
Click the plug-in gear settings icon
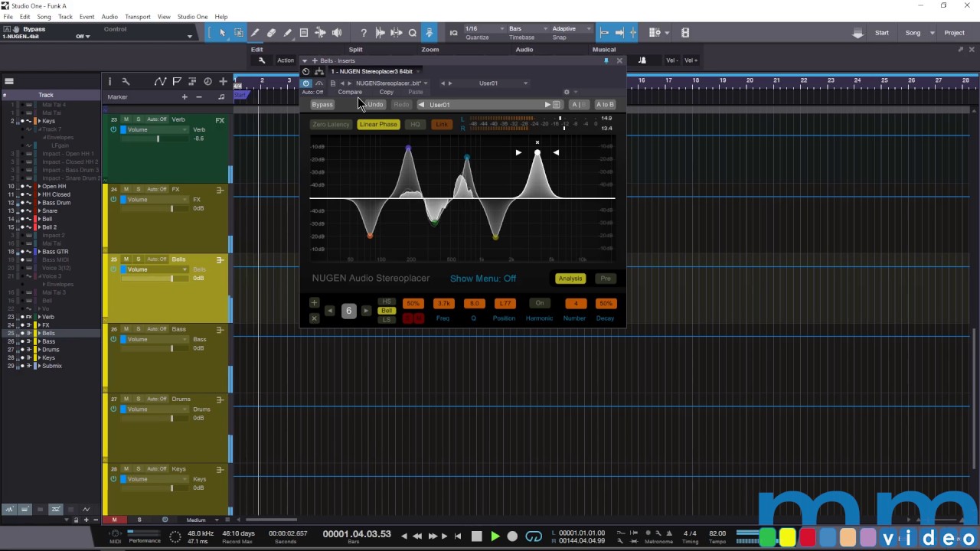click(567, 92)
